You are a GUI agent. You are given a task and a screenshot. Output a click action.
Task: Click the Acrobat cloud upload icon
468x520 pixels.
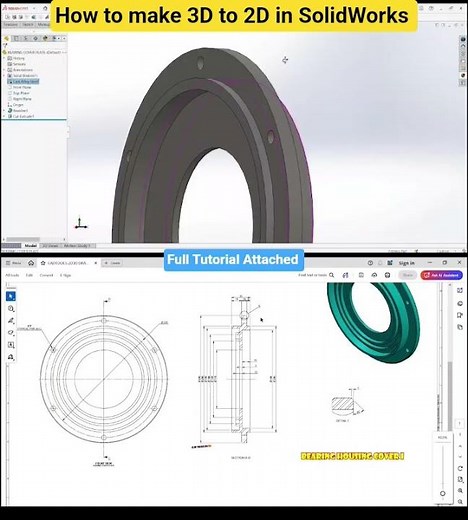pyautogui.click(x=374, y=275)
